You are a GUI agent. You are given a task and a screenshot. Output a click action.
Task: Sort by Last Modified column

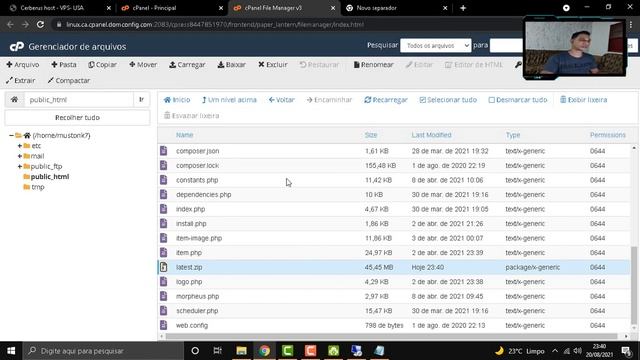pyautogui.click(x=431, y=135)
